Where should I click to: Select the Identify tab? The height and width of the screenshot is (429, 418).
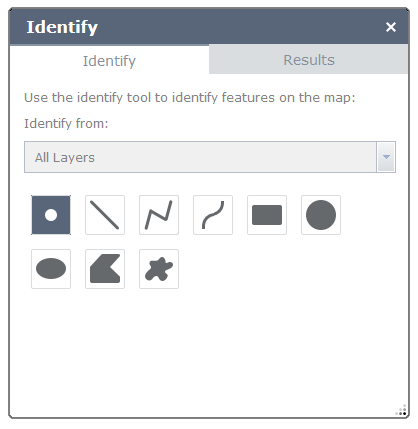[109, 60]
